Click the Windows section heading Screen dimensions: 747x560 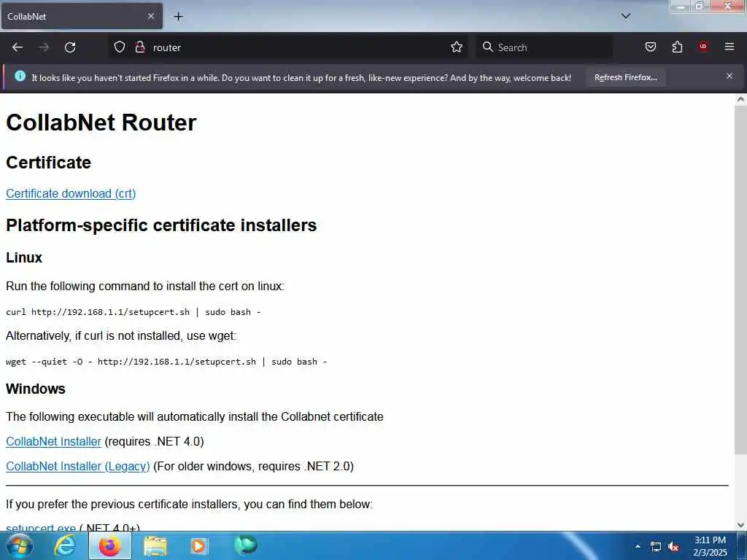click(x=36, y=389)
